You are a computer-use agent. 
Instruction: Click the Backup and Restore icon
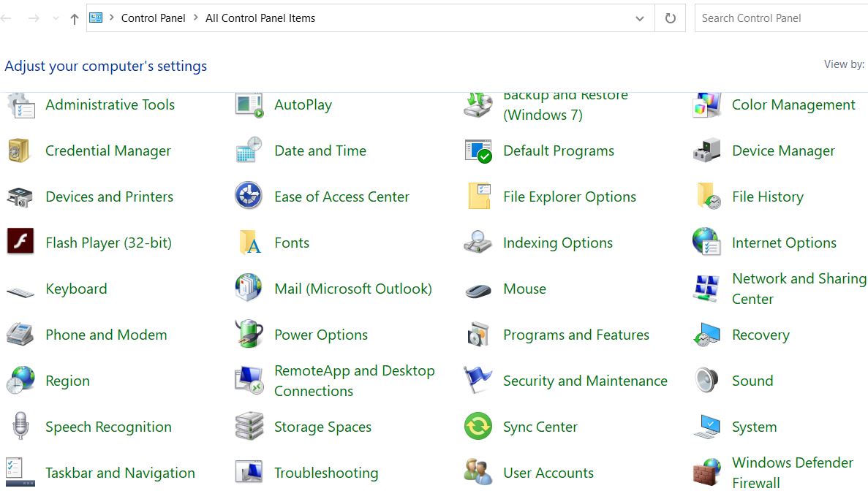[x=478, y=105]
